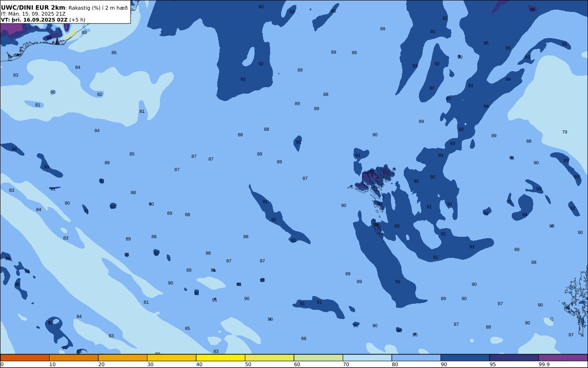Select the pale yellow 50–60 legend band
The image size is (588, 368).
(x=269, y=357)
